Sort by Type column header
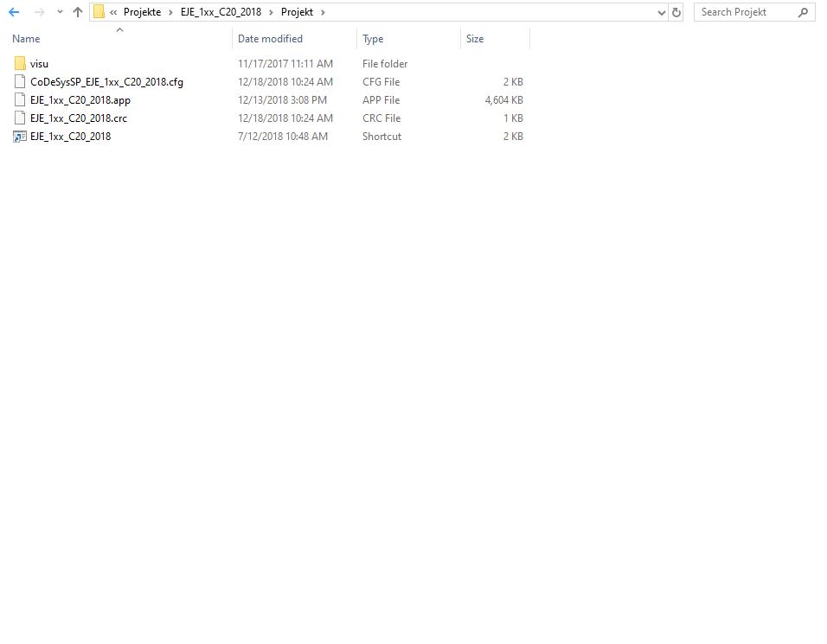 point(373,39)
